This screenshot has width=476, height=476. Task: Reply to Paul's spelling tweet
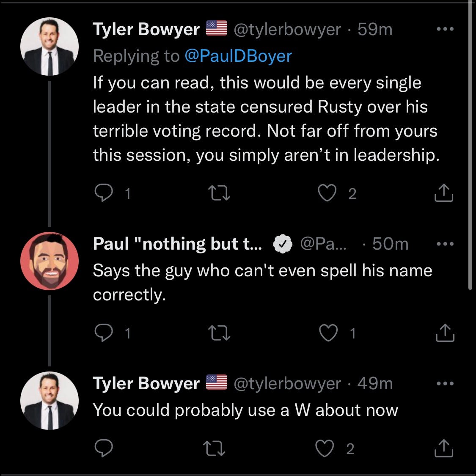click(x=104, y=333)
